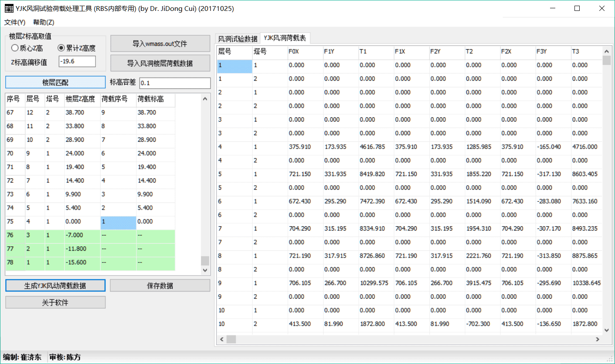Viewport: 615px width, 364px height.
Task: Click the 375.910 F0X cell
Action: [x=305, y=147]
